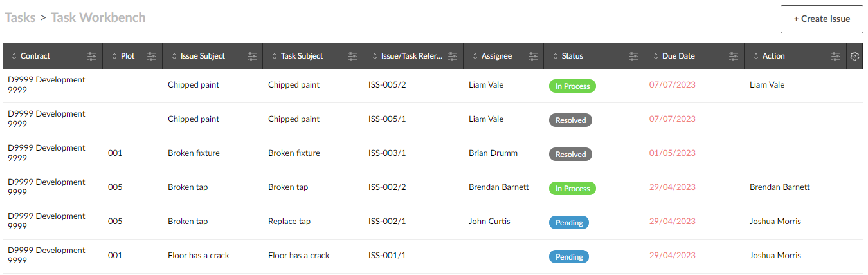Go to Tasks breadcrumb

[x=20, y=17]
